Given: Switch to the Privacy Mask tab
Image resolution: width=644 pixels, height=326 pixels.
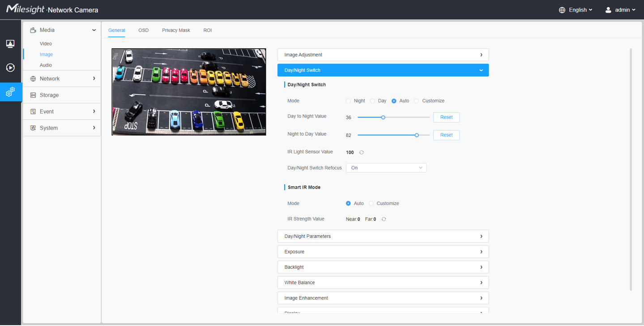Looking at the screenshot, I should point(176,30).
